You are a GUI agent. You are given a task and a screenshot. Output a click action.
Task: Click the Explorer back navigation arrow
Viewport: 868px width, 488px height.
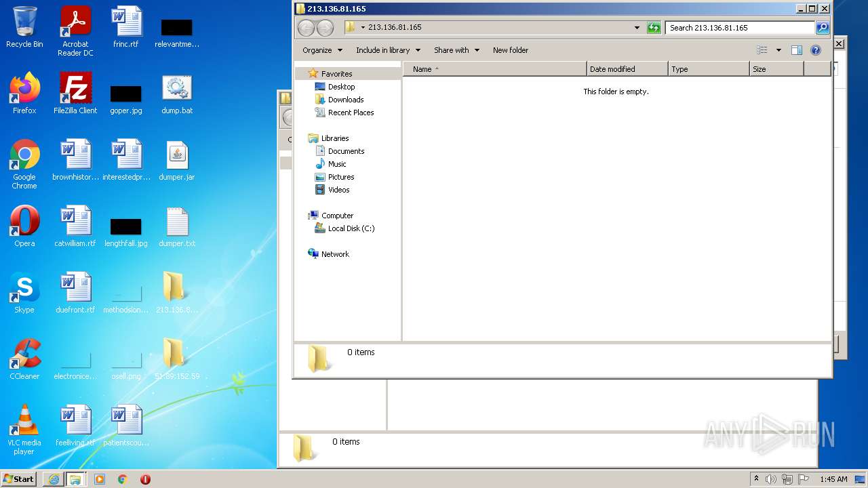[x=307, y=28]
